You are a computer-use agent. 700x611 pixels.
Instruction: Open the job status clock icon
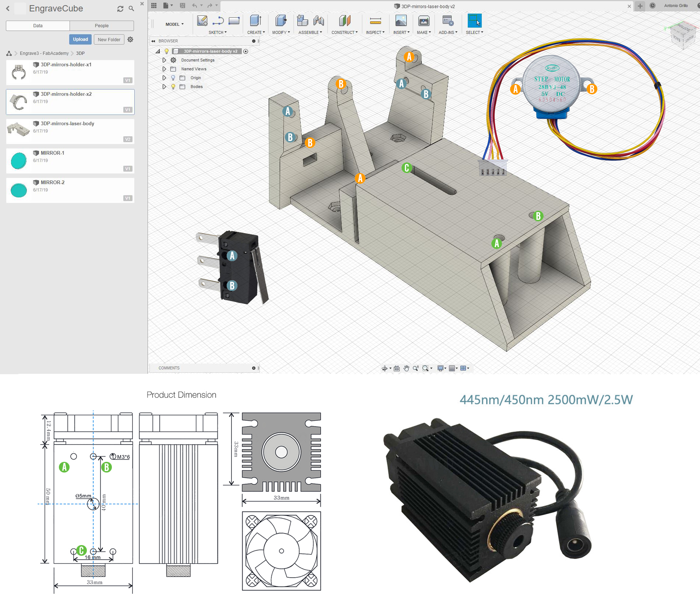(x=653, y=6)
